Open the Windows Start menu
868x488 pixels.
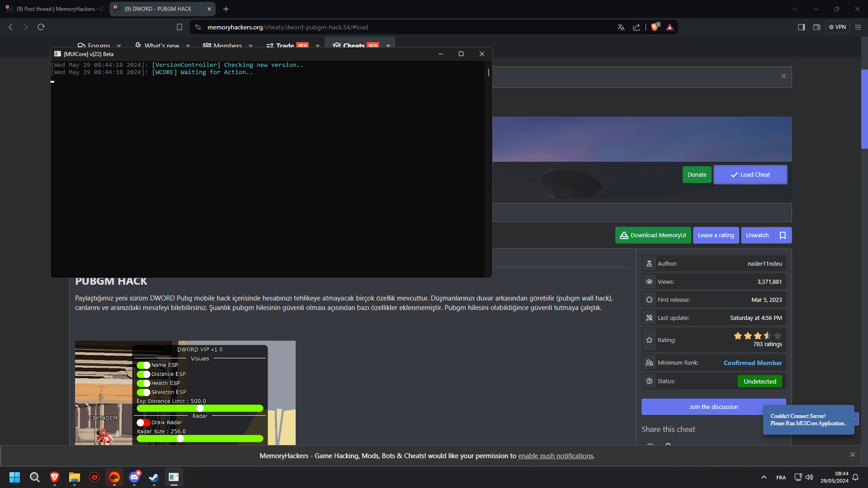tap(14, 477)
